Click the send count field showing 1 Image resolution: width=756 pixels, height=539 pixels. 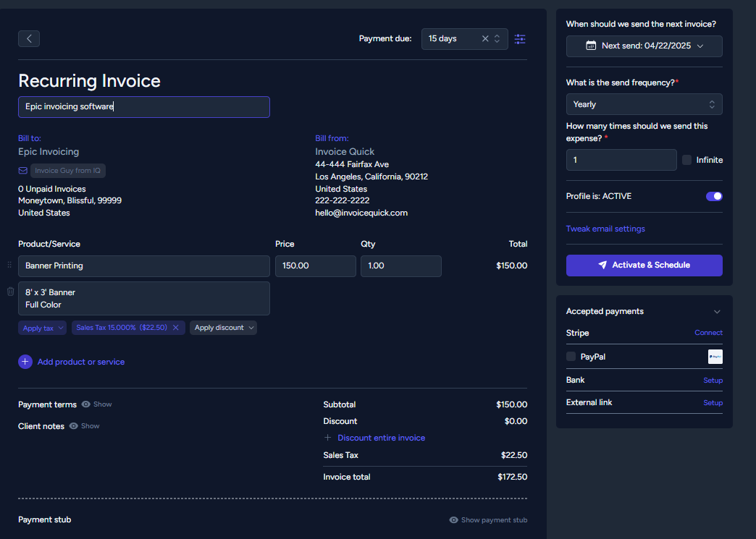coord(621,160)
